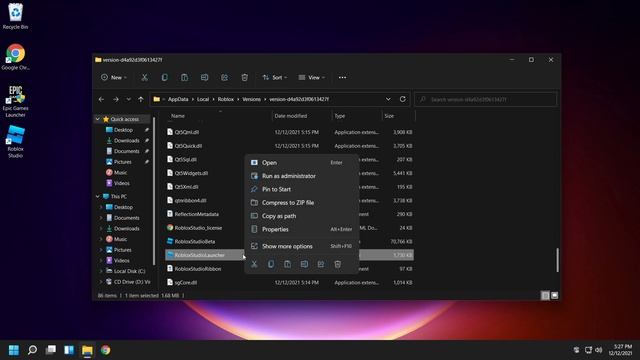Select the Google Chrome desktop shortcut
The height and width of the screenshot is (360, 640).
point(16,57)
